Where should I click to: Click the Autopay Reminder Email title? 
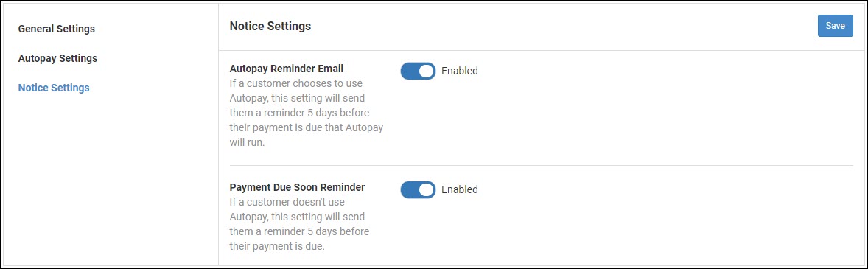coord(287,69)
